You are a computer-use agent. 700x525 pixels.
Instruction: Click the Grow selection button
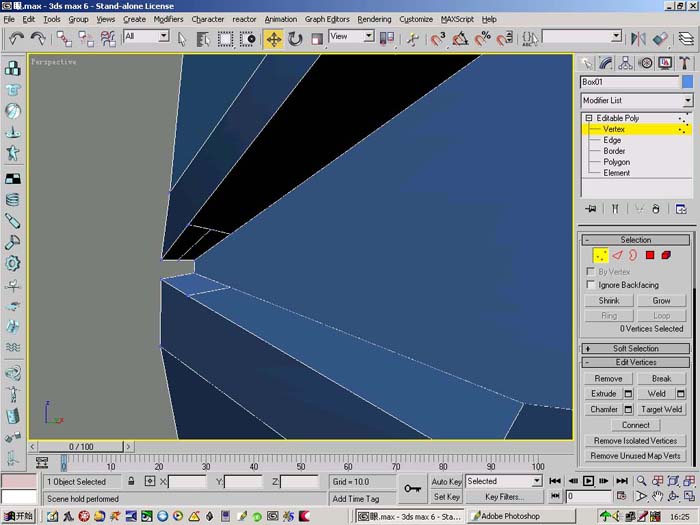point(661,300)
